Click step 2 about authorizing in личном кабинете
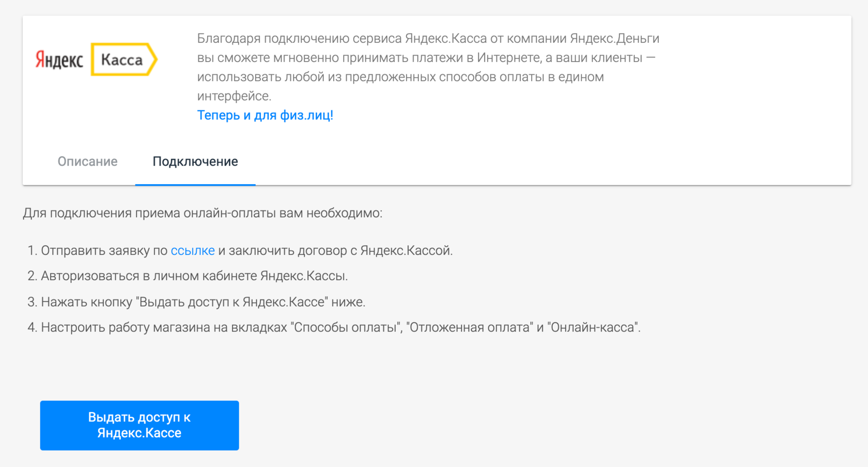This screenshot has width=868, height=467. tap(194, 276)
